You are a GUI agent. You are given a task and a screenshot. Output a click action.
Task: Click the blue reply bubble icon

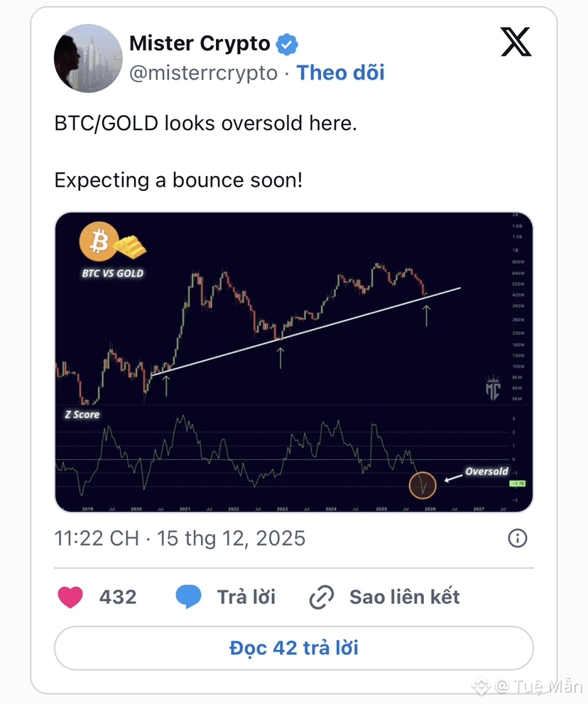188,597
